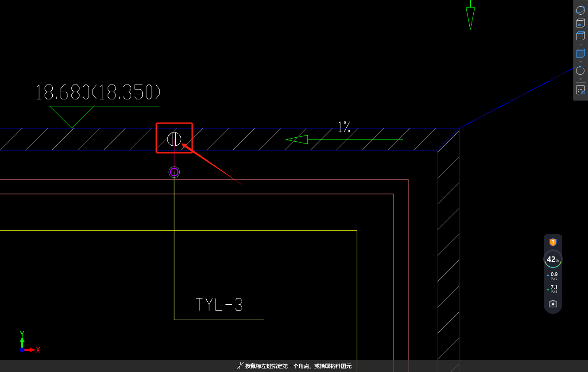Select the solid blue cube display icon

(580, 53)
